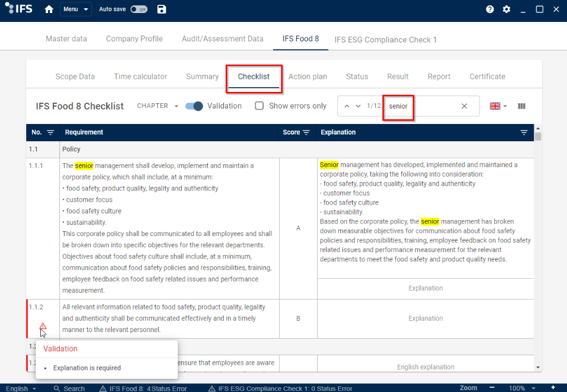Click IFS ESG Compliance Check 1 status error

point(280,388)
